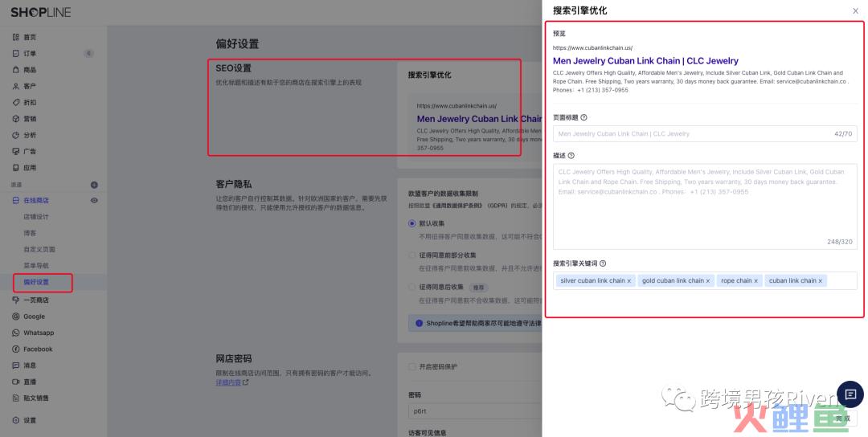868x437 pixels.
Task: Open the Facebook channel icon
Action: point(15,349)
